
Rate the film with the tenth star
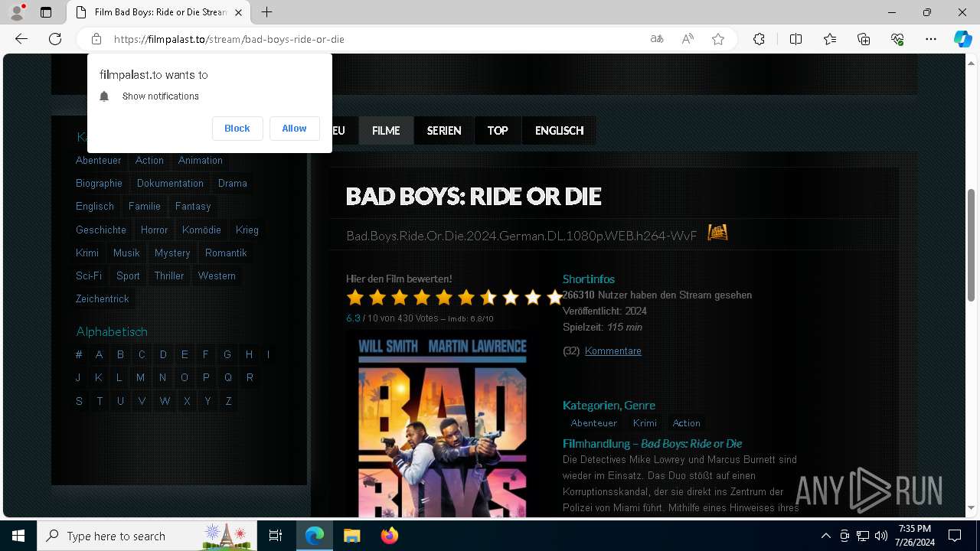pos(555,297)
